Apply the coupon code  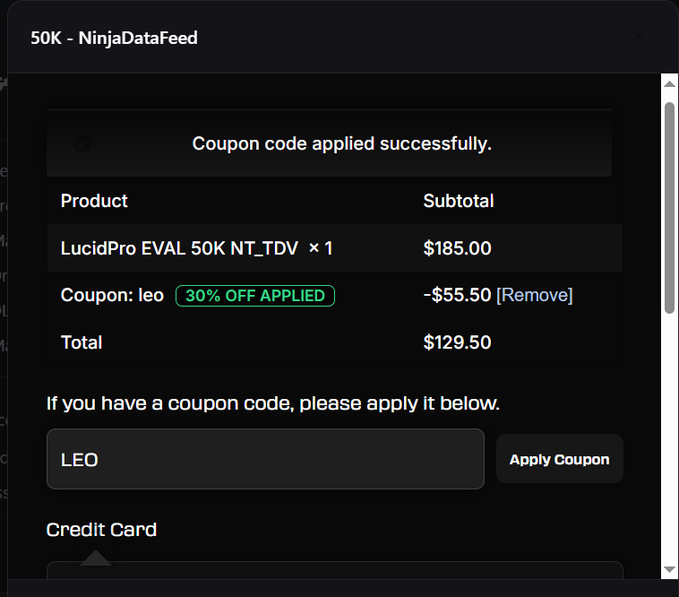coord(559,459)
